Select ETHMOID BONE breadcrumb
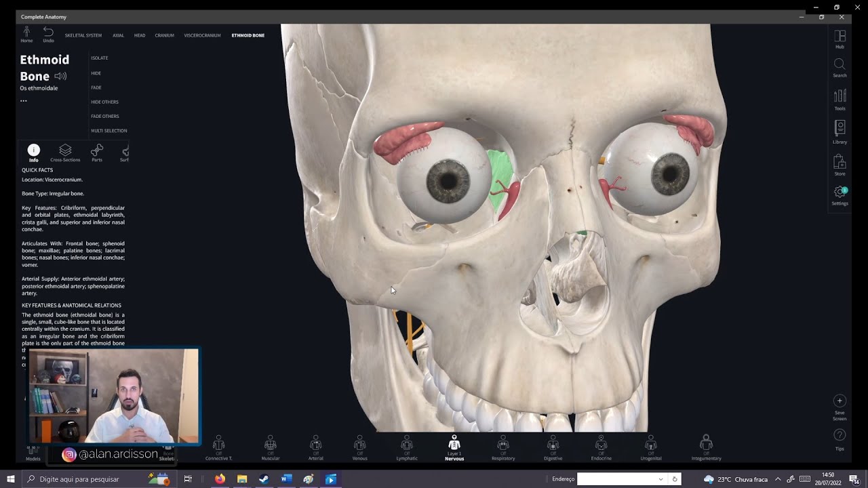The image size is (868, 488). tap(248, 35)
